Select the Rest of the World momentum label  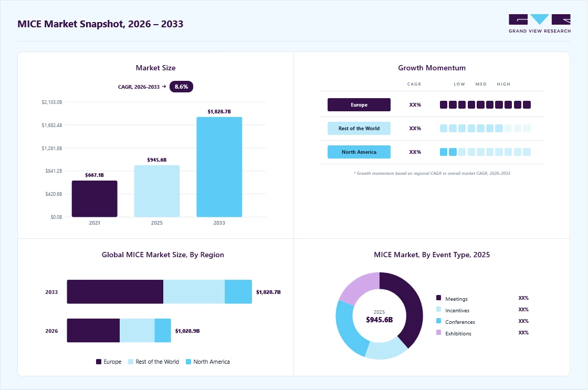(359, 128)
